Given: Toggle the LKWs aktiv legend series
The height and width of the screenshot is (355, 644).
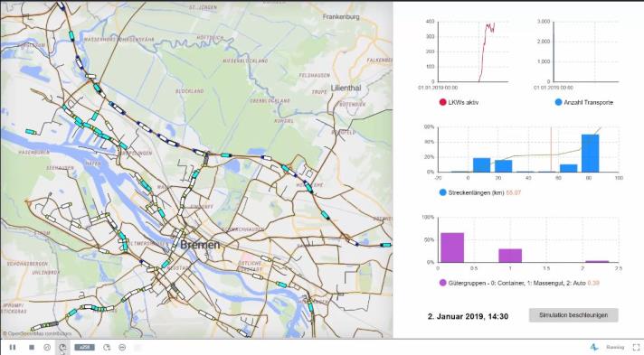Looking at the screenshot, I should [459, 102].
